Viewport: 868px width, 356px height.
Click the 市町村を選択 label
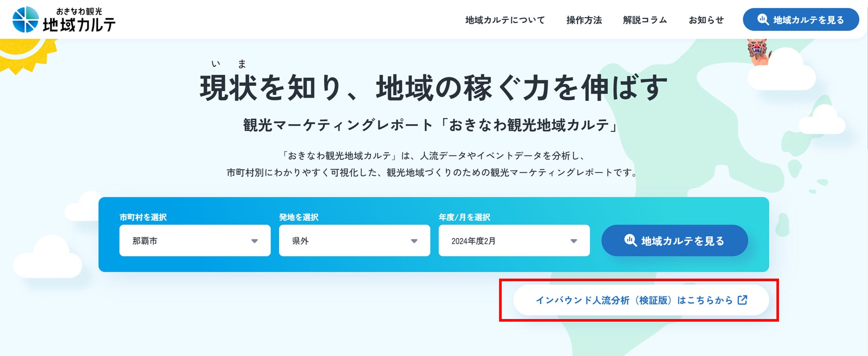click(143, 217)
